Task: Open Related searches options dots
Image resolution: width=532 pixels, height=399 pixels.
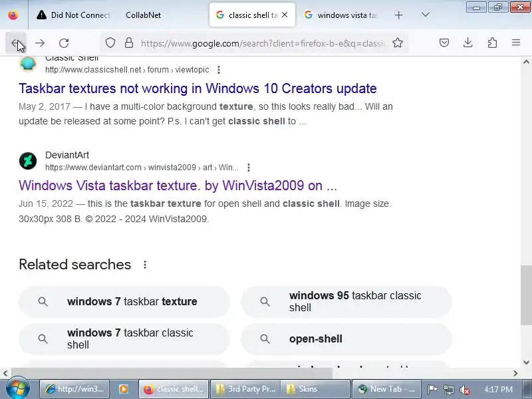Action: pos(145,265)
